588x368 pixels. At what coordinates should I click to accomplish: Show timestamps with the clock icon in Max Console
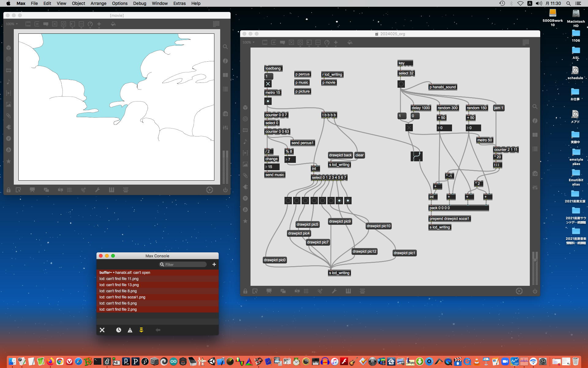tap(119, 330)
